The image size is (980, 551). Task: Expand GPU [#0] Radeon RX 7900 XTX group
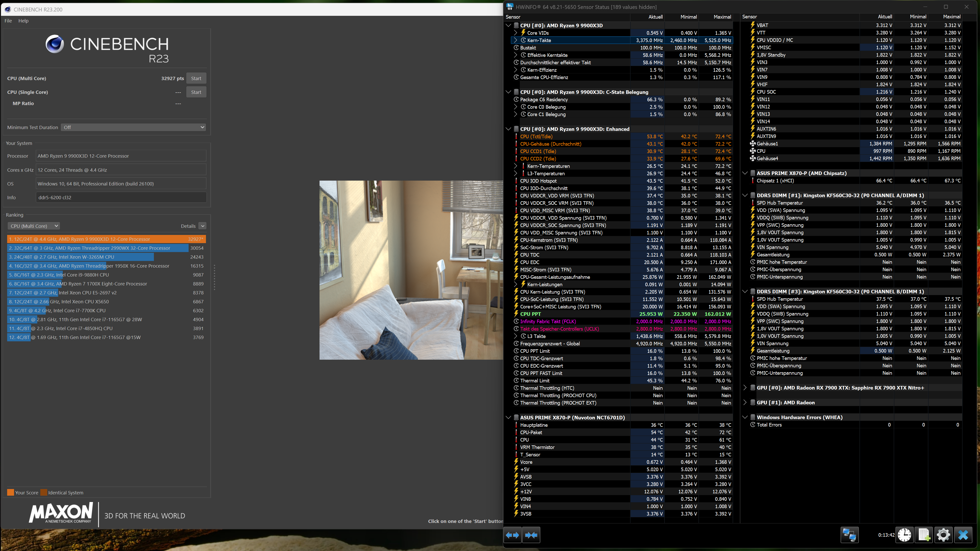[x=745, y=388]
